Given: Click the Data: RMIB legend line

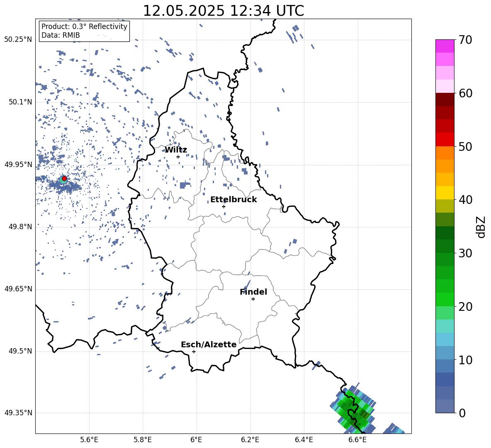Looking at the screenshot, I should click(x=61, y=35).
